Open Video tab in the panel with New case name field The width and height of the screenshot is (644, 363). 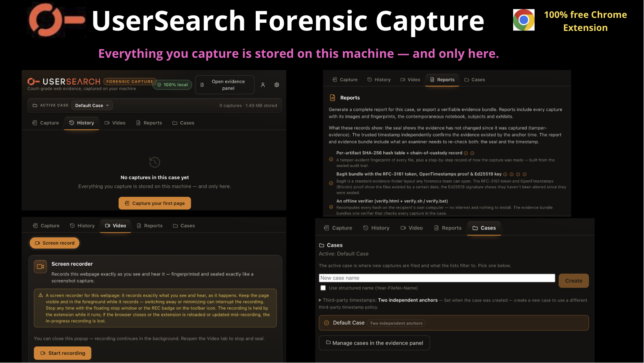tap(412, 228)
